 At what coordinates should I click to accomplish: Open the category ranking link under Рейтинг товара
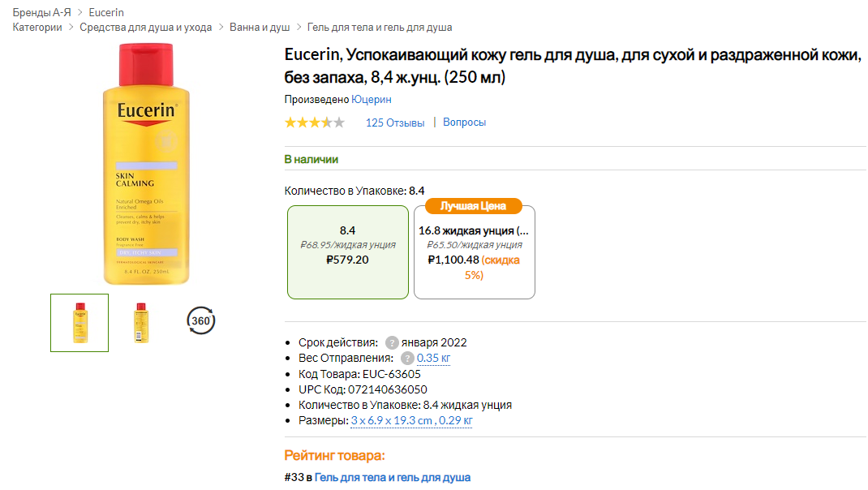[x=393, y=477]
